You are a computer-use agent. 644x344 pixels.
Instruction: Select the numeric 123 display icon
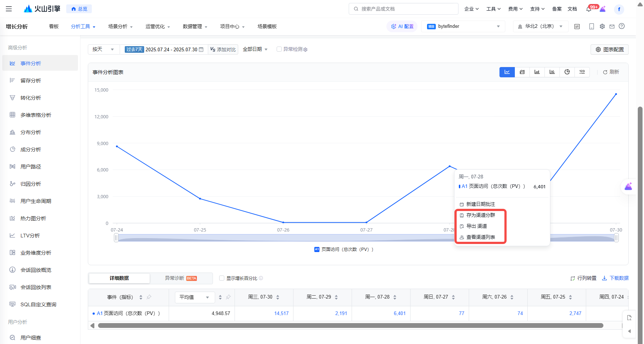pos(582,72)
